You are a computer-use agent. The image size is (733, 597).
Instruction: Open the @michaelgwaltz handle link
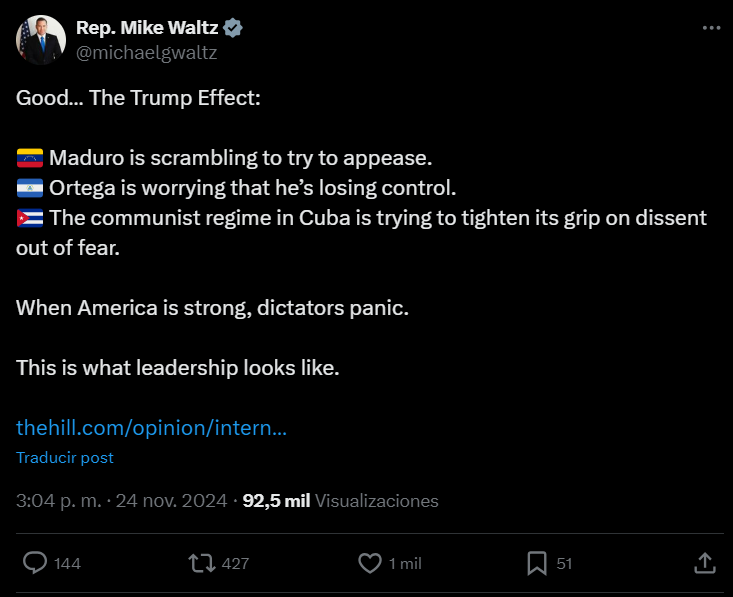pyautogui.click(x=146, y=53)
